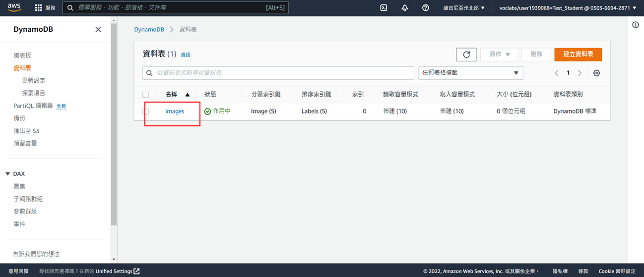Screen dimensions: 644x277
Task: Click the sidebar vertical scrollbar
Action: [114, 124]
